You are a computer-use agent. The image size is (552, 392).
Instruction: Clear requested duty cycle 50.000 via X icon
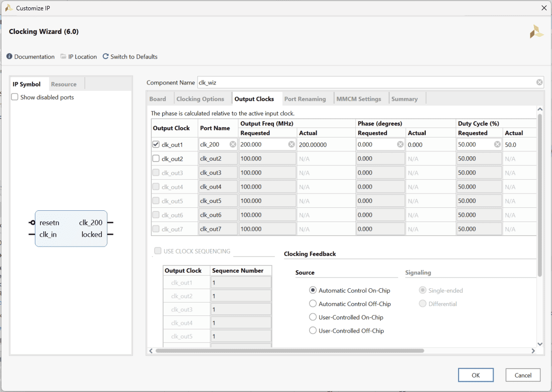[497, 144]
